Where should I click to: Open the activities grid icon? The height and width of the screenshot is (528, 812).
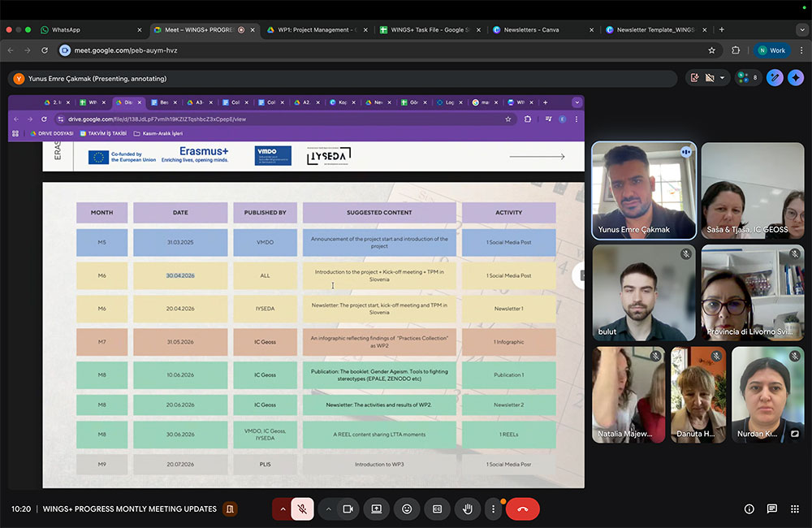point(795,509)
